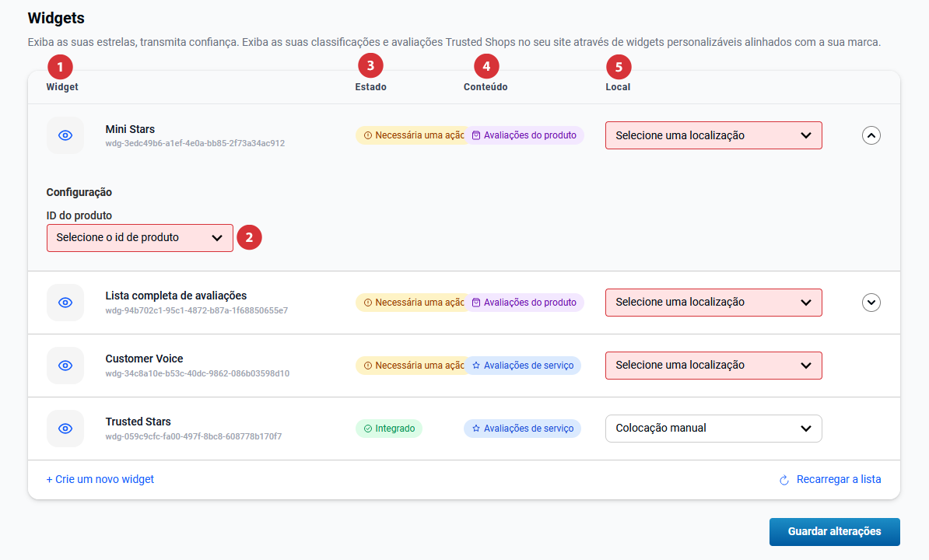
Task: Click the Trusted Stars eye preview icon
Action: [x=65, y=429]
